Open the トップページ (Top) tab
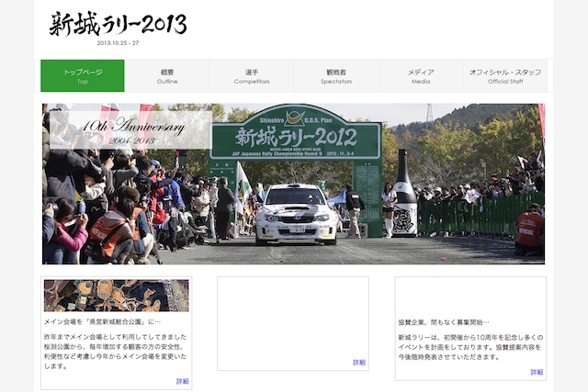The height and width of the screenshot is (392, 588). (x=82, y=76)
